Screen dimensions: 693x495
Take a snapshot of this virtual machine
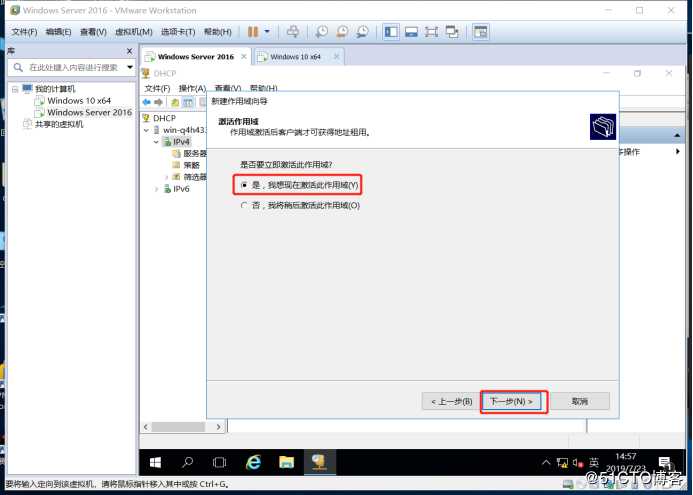[322, 32]
